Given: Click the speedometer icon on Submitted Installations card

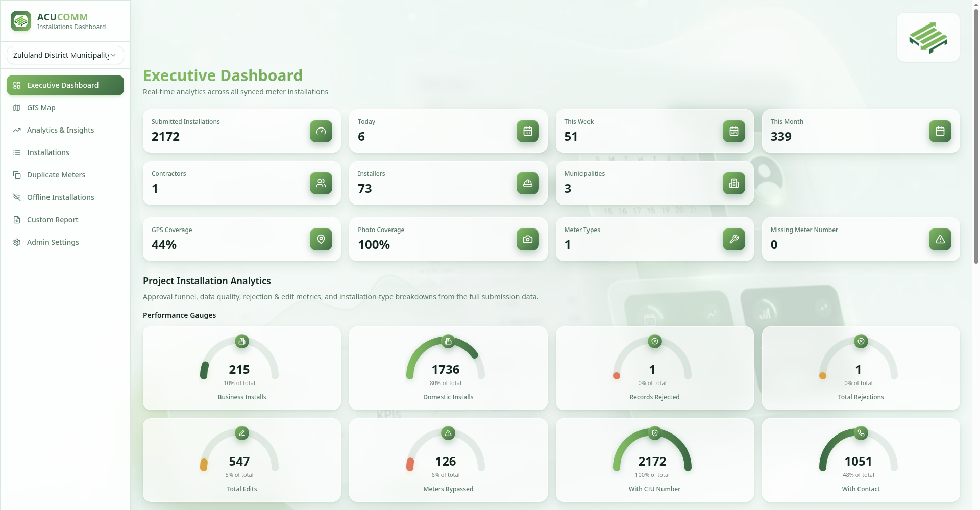Looking at the screenshot, I should [321, 131].
